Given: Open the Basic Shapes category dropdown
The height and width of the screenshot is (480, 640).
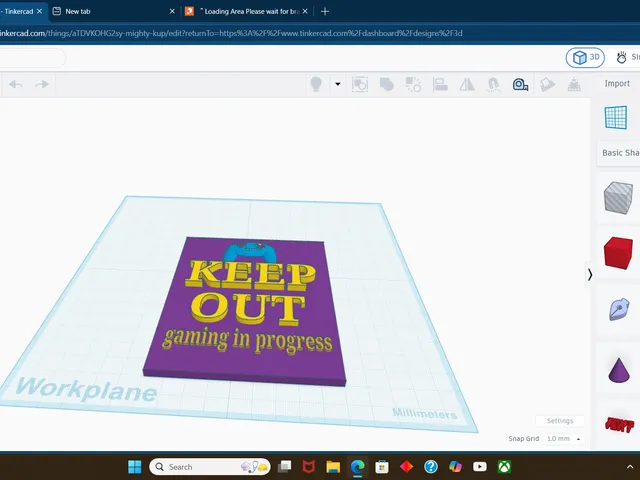Looking at the screenshot, I should coord(620,153).
